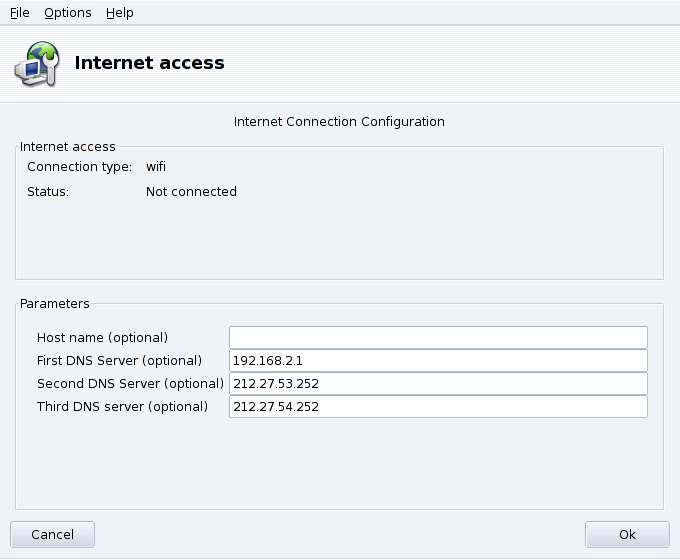Click the "Not connected" status text
The image size is (680, 560).
coord(191,191)
